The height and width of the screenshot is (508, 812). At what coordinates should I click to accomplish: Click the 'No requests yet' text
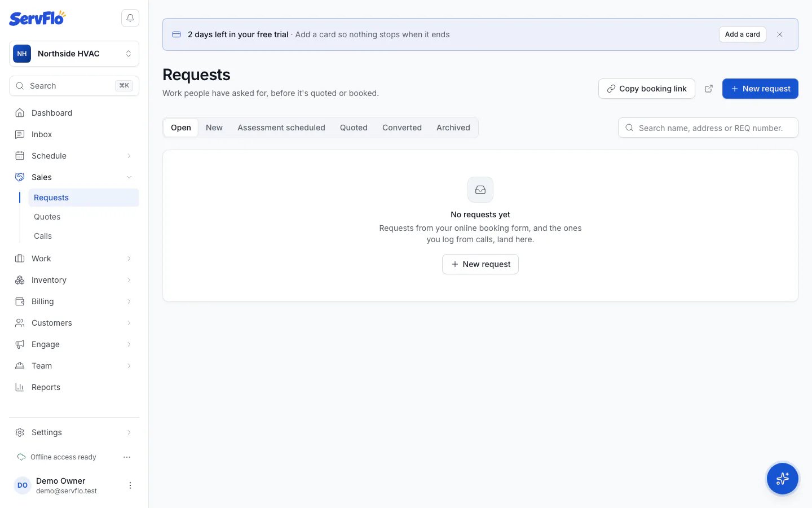tap(480, 214)
